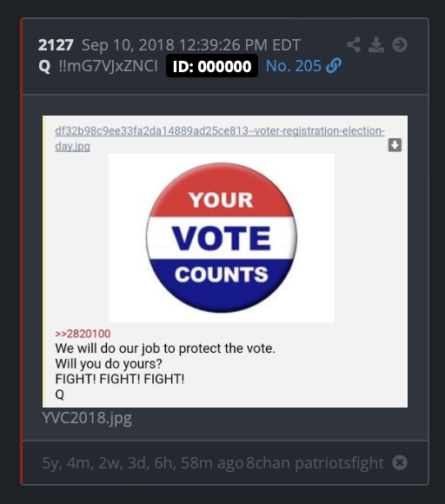Click the 8chan patriotsfight source label
Viewport: 445px width, 504px height.
pos(315,463)
